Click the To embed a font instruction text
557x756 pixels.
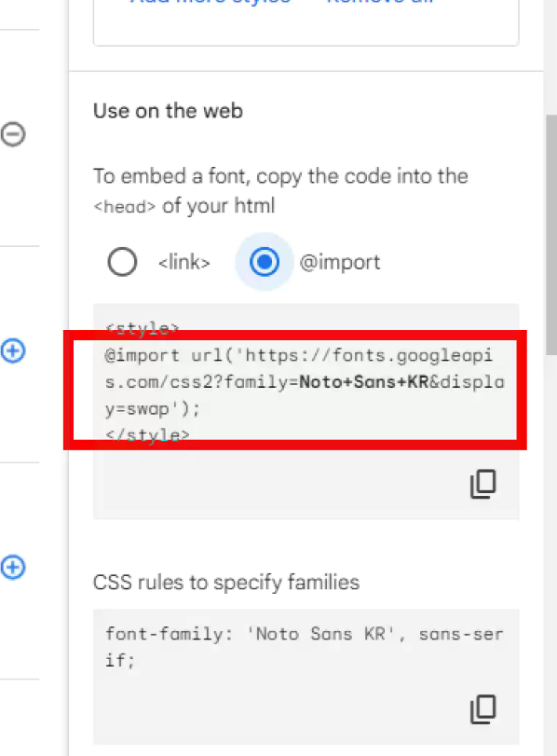pyautogui.click(x=280, y=190)
